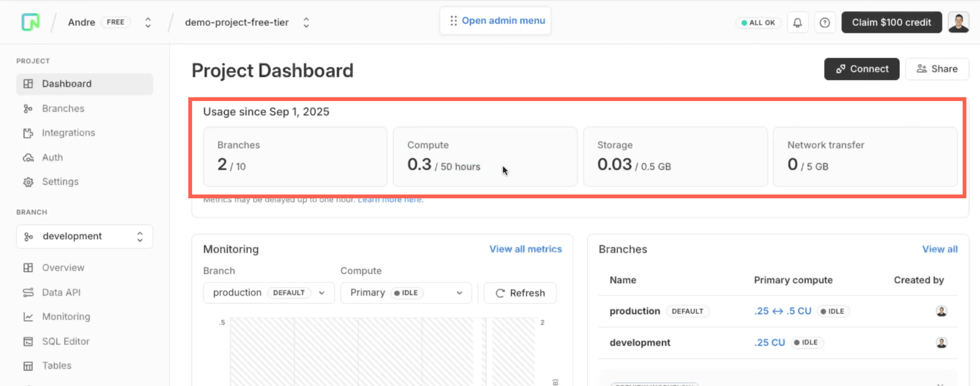Open project Settings in the sidebar
980x386 pixels.
point(60,182)
